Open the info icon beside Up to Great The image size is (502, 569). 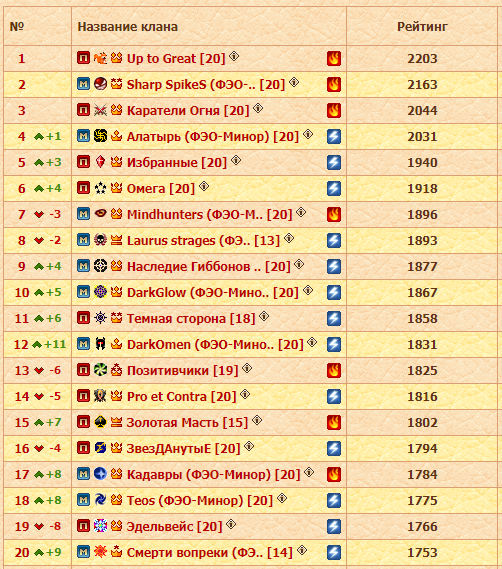pyautogui.click(x=234, y=56)
